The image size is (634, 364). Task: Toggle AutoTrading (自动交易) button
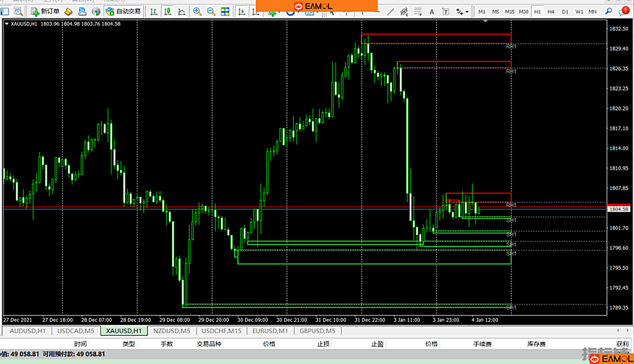tap(123, 11)
